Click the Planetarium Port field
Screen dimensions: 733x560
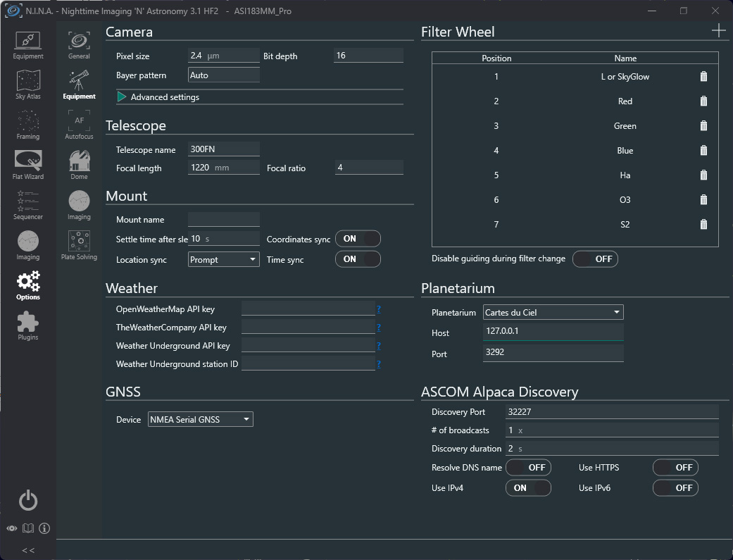tap(553, 352)
